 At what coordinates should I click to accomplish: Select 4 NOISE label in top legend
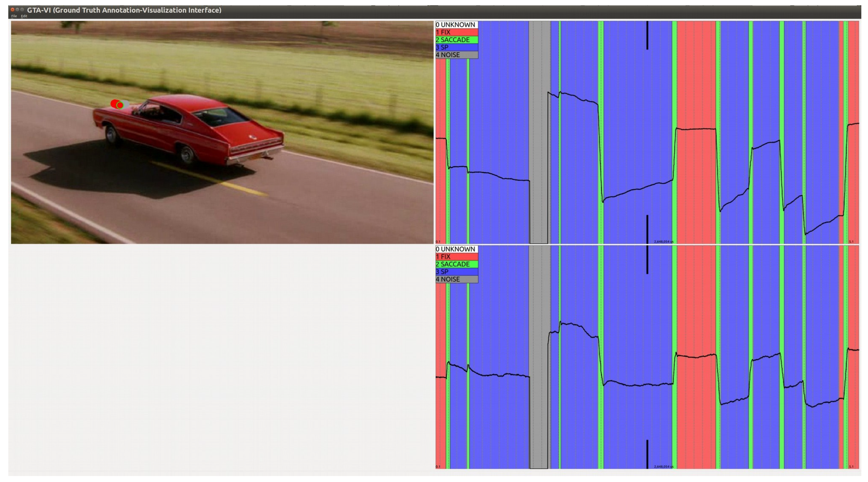point(457,55)
